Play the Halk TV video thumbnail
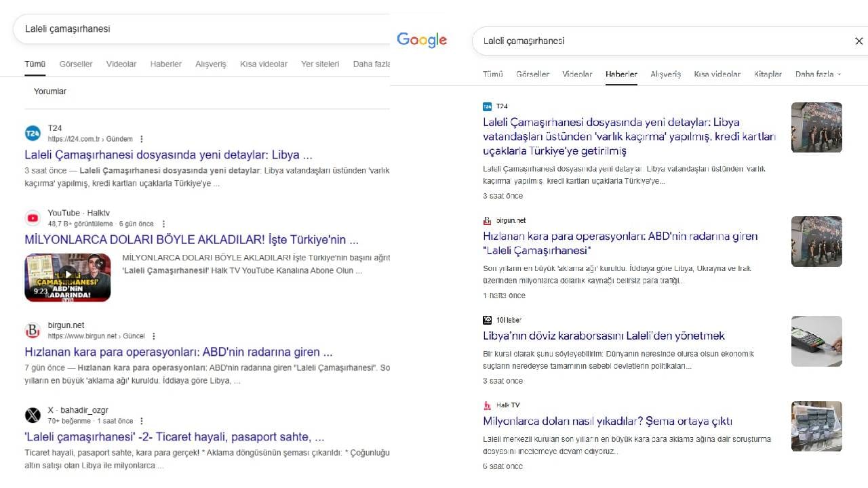Viewport: 868px width, 488px height. coord(67,278)
